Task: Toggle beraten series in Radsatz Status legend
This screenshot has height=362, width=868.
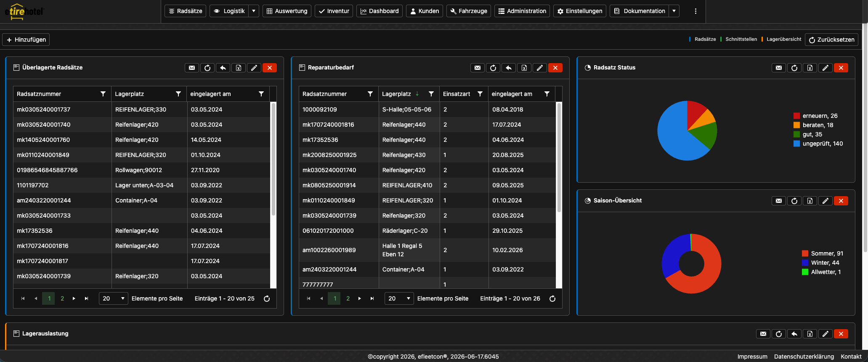Action: (813, 125)
